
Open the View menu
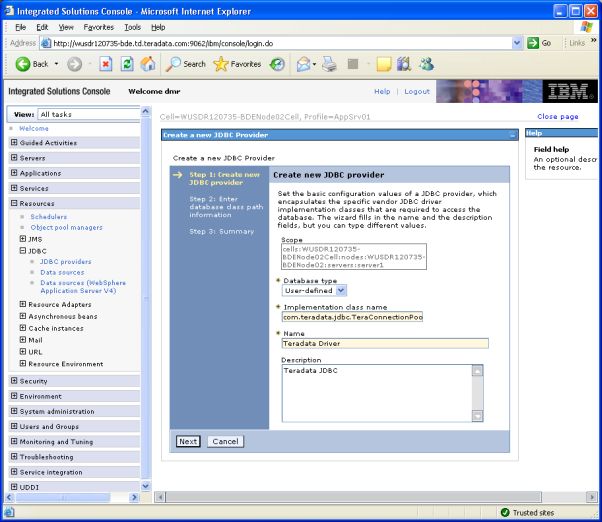point(66,27)
